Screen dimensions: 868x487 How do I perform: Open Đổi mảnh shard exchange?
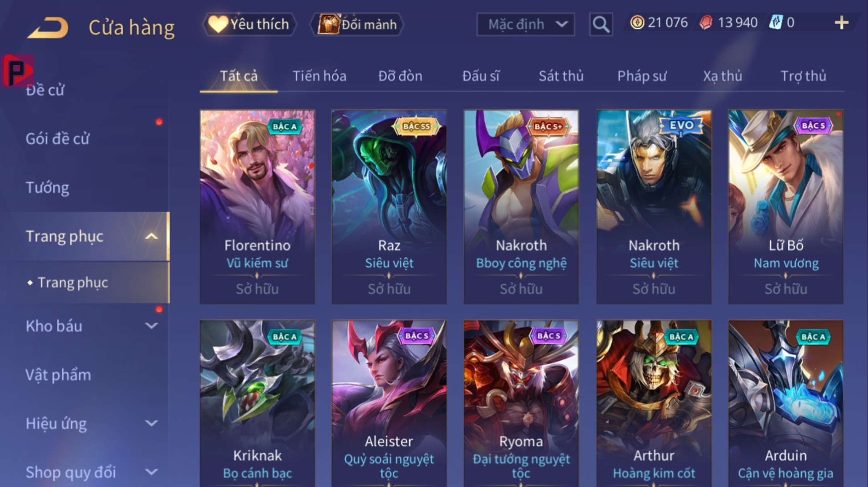(357, 24)
